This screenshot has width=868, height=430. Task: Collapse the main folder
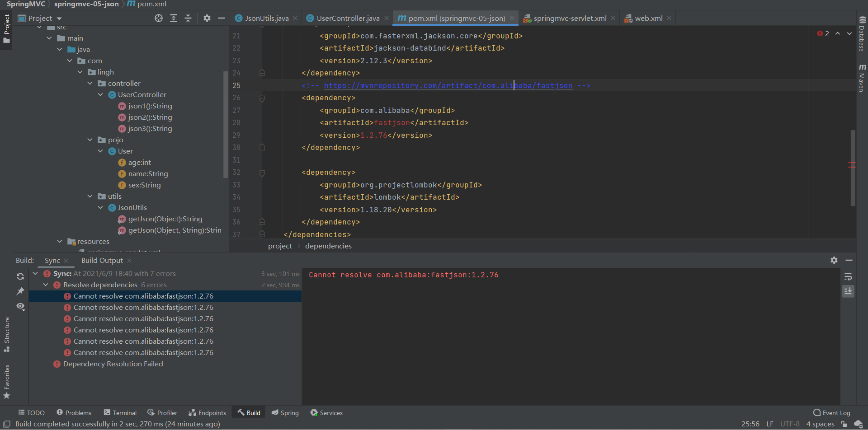click(x=49, y=38)
